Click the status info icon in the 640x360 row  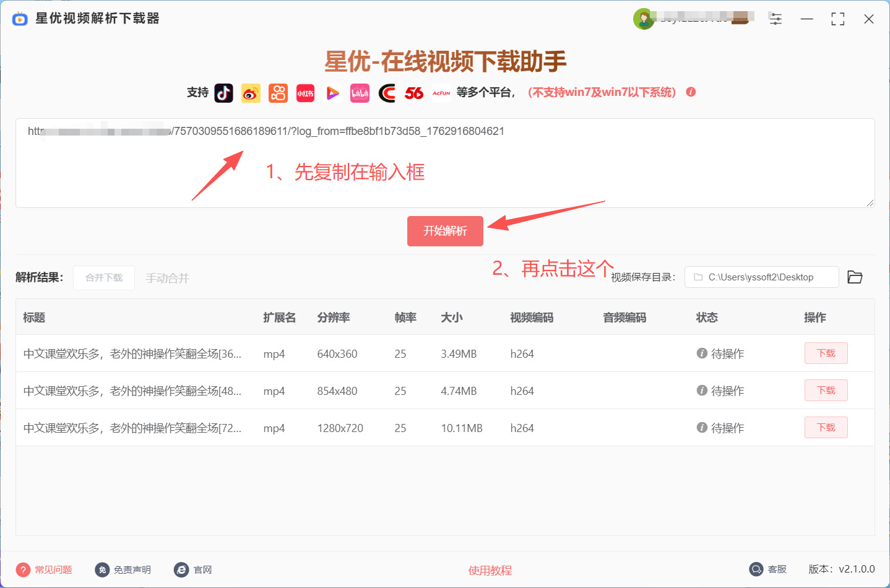pos(702,353)
